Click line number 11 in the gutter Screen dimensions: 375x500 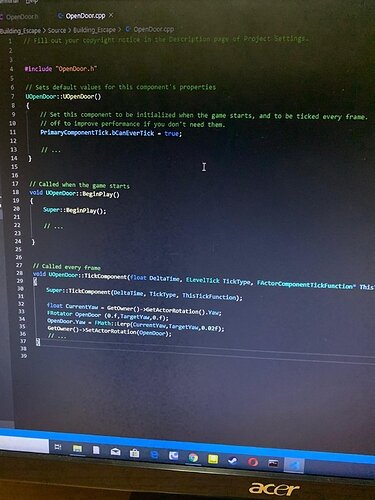[12, 132]
